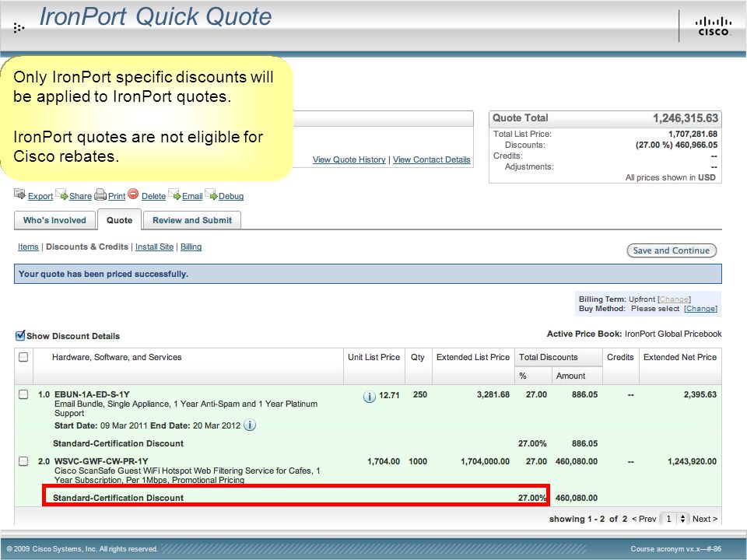Click Discounts & Credits sub-section label

coord(87,247)
